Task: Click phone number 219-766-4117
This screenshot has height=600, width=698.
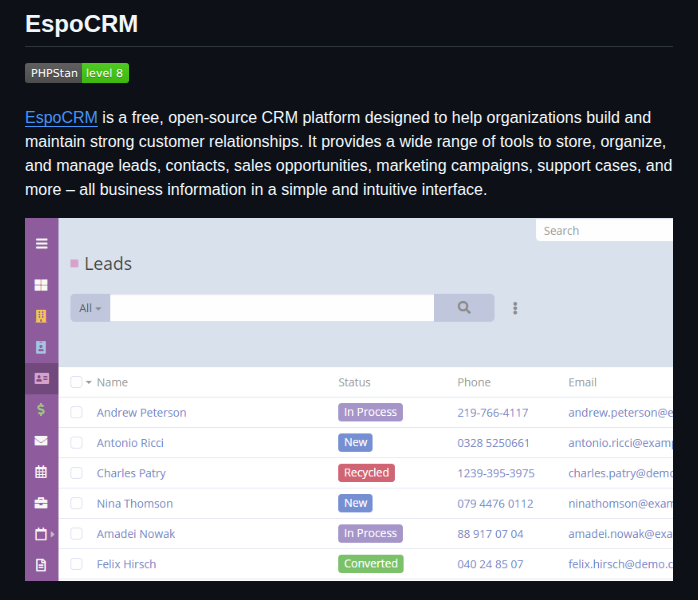Action: [493, 413]
